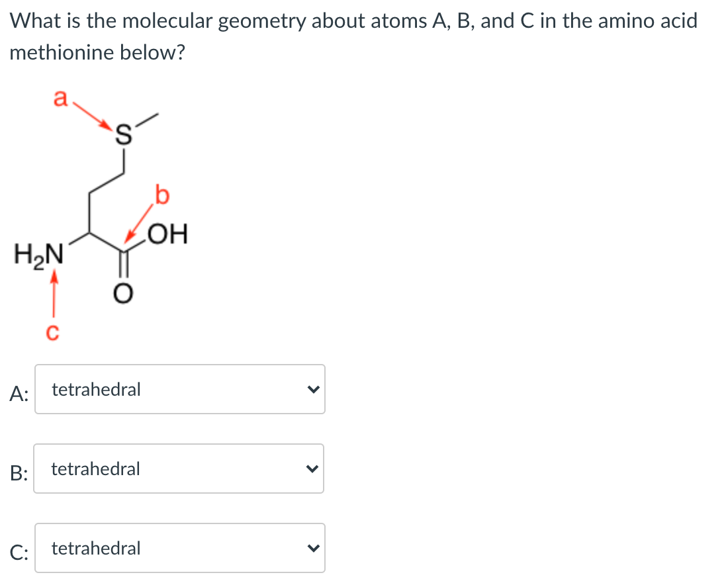Click the 'A:' label text

point(19,394)
